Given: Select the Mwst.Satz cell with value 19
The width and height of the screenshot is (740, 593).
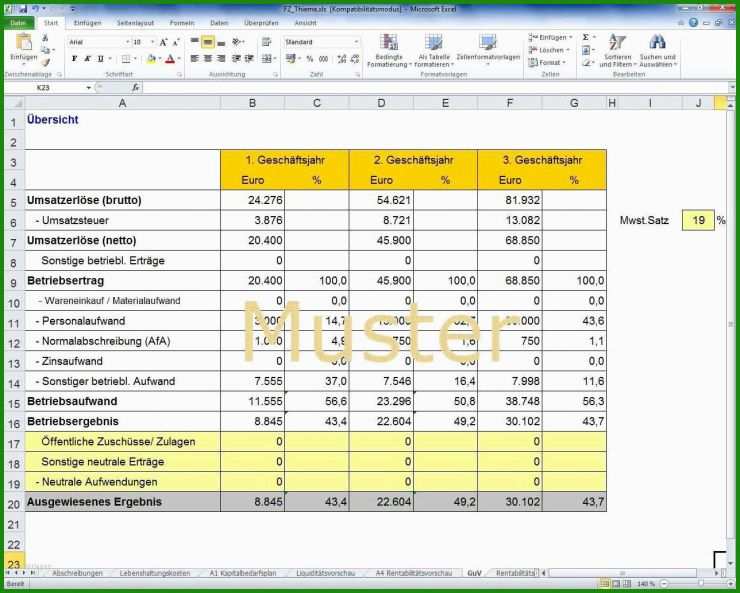Looking at the screenshot, I should (x=698, y=220).
